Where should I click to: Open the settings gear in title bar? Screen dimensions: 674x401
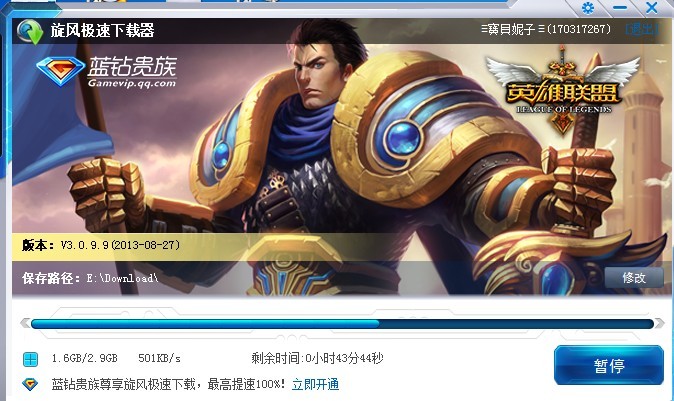click(x=588, y=8)
